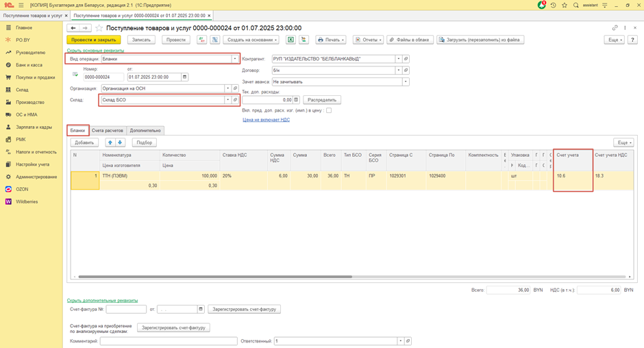Click Провести и закрыть button
The width and height of the screenshot is (644, 348).
[94, 40]
